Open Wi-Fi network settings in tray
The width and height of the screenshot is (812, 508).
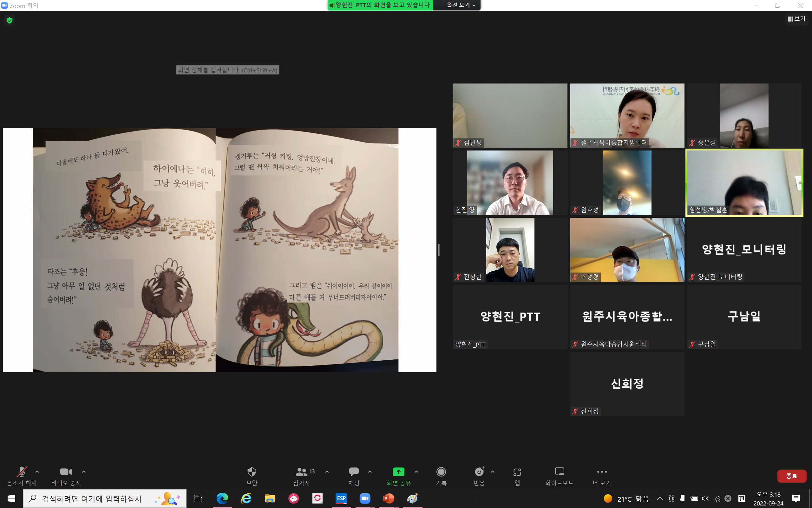tap(717, 498)
